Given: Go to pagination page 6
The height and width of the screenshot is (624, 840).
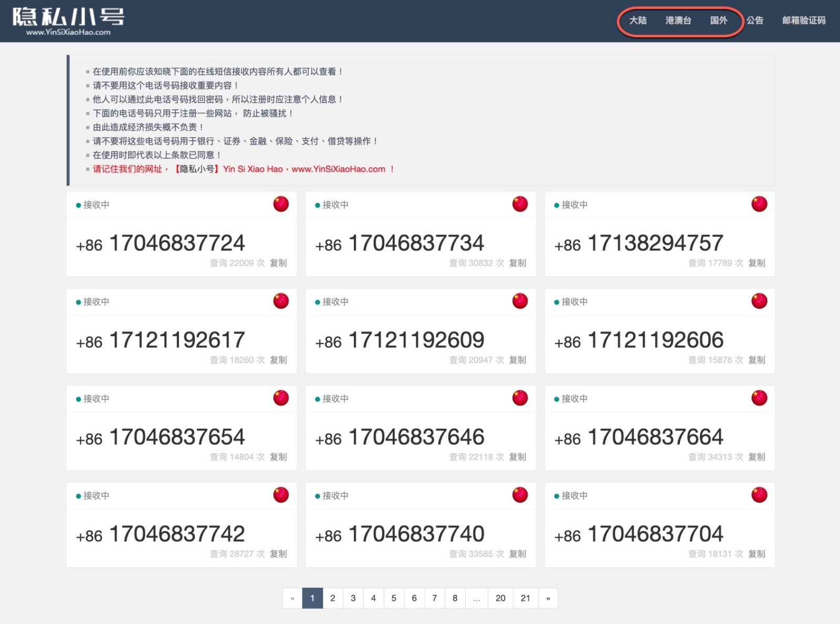Looking at the screenshot, I should tap(414, 598).
